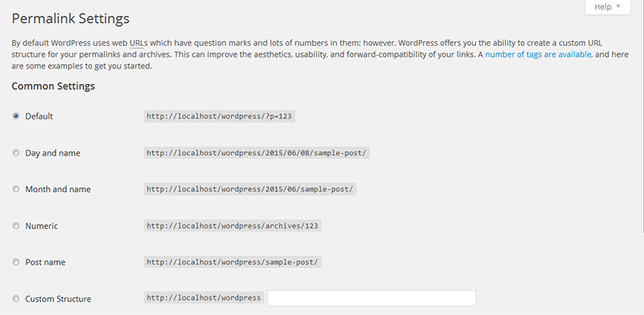This screenshot has width=644, height=315.
Task: Click the underlined 'URLs' abbreviation in description
Action: coord(138,43)
